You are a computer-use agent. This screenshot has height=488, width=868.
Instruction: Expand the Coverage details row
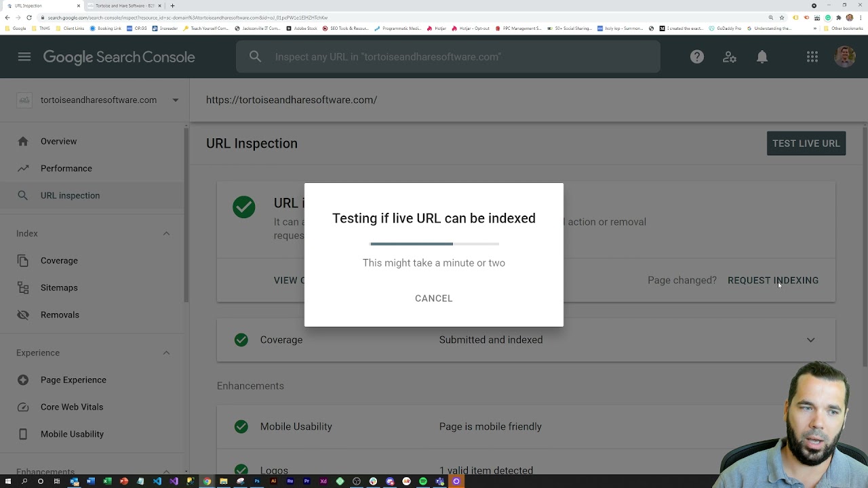pos(810,340)
